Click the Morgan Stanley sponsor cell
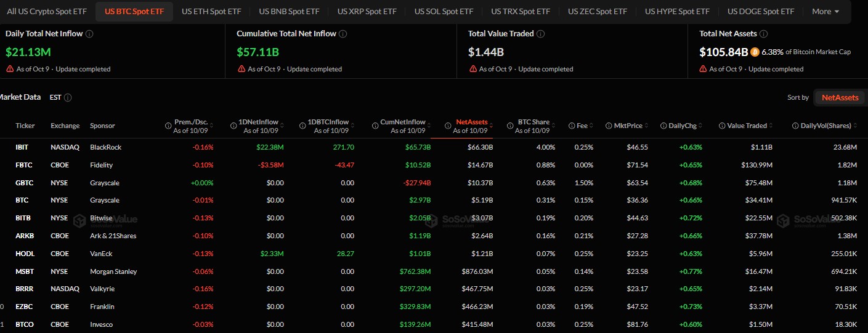The width and height of the screenshot is (868, 333). (x=113, y=271)
